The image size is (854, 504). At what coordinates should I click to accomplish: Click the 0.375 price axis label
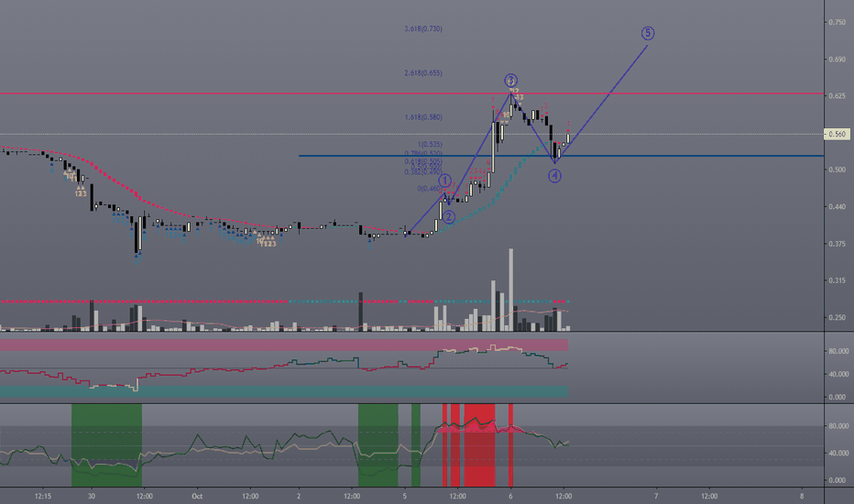[x=838, y=244]
